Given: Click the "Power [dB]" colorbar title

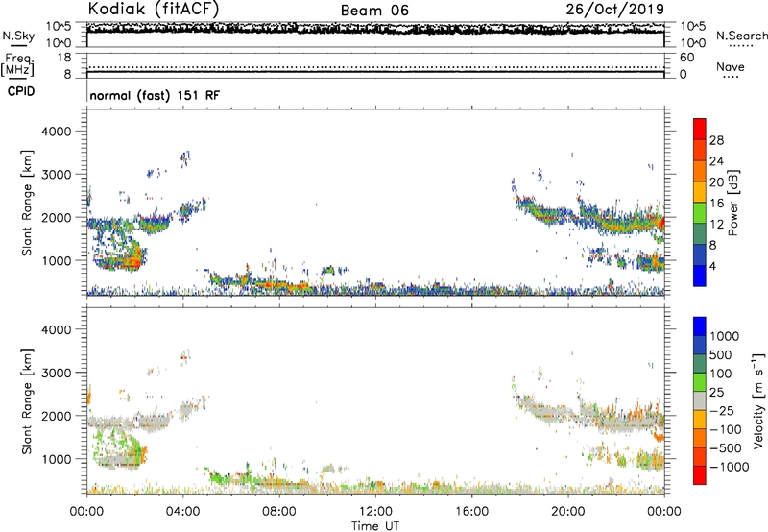Looking at the screenshot, I should pyautogui.click(x=732, y=203).
